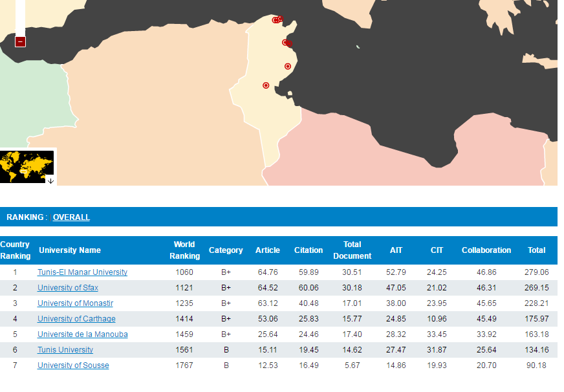
Task: Click the Collaboration column header
Action: (486, 250)
